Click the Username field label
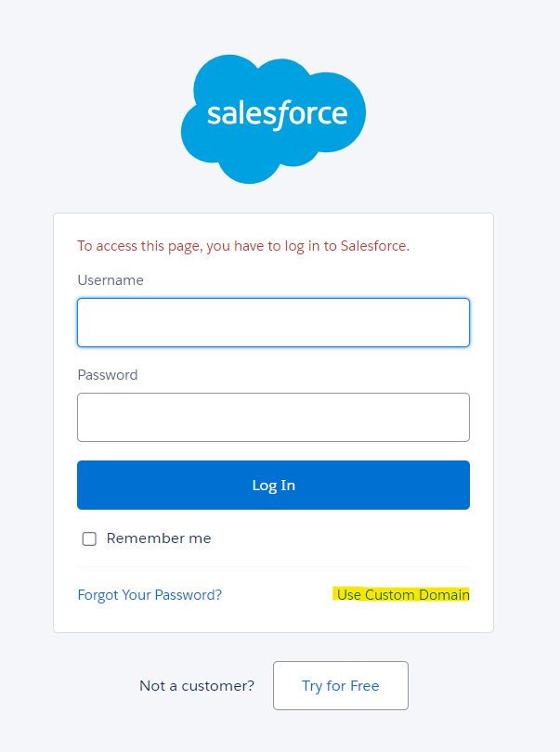 pos(111,280)
